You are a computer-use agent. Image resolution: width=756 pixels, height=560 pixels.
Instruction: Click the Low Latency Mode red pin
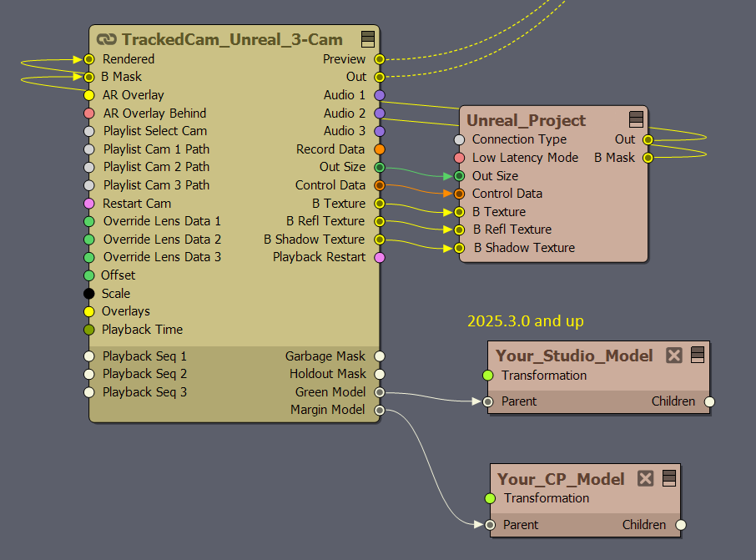(x=459, y=158)
